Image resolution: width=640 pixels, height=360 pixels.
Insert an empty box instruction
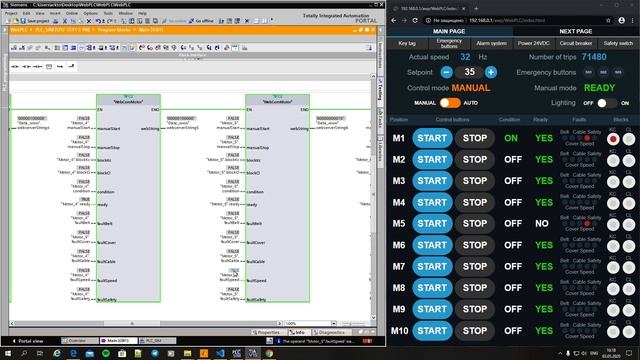click(x=49, y=66)
